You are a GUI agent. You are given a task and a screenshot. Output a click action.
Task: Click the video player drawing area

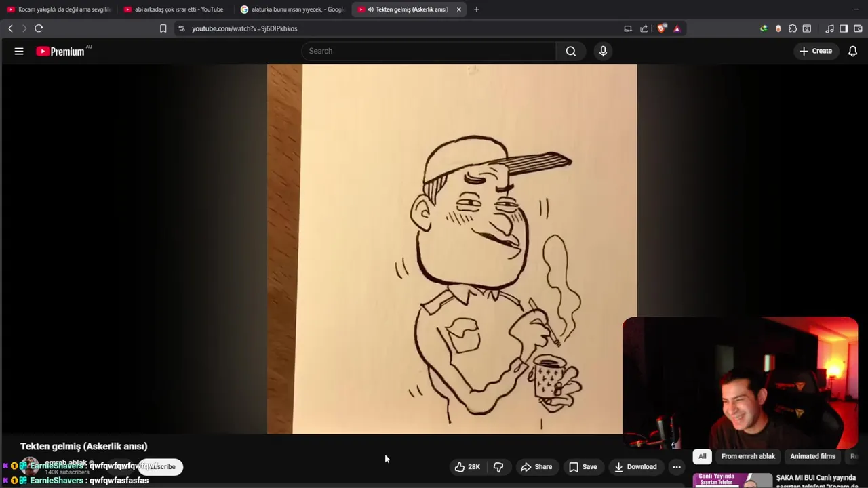click(452, 249)
